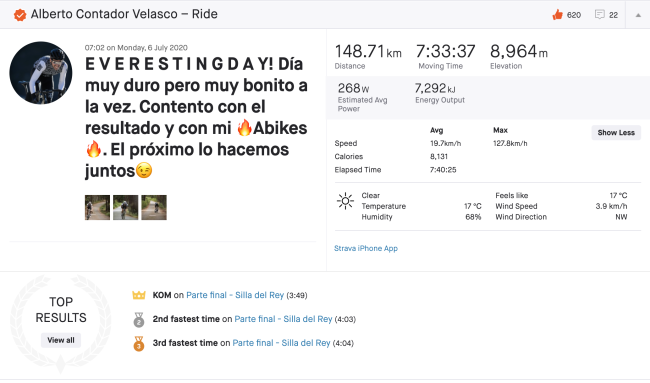Open the Strava iPhone App link

click(366, 248)
